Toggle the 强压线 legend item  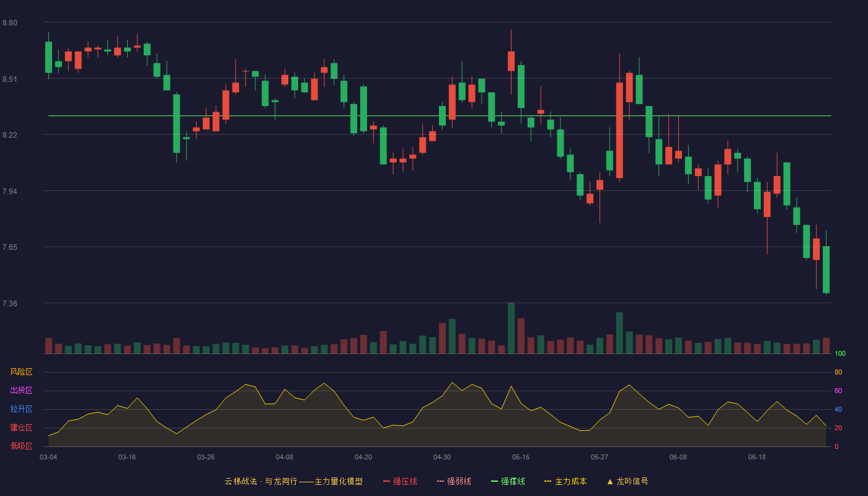pos(400,481)
